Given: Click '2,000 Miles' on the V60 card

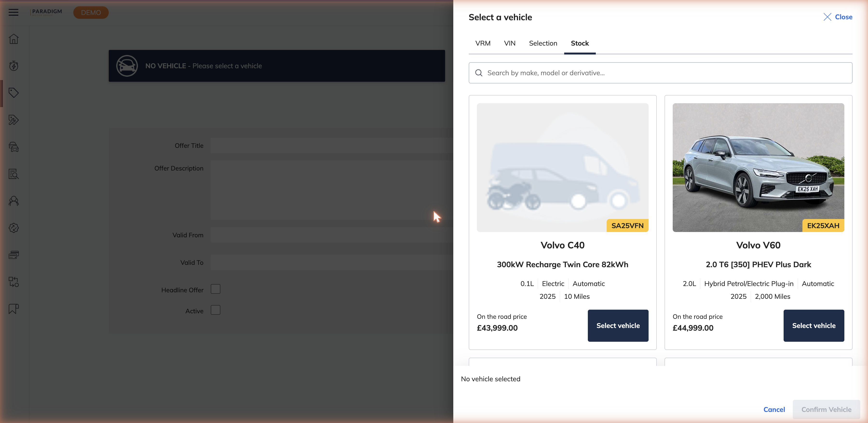Looking at the screenshot, I should pyautogui.click(x=772, y=297).
